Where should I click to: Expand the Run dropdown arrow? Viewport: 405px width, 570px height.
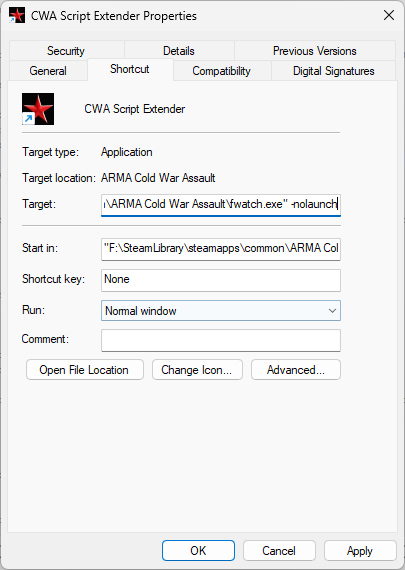coord(332,311)
